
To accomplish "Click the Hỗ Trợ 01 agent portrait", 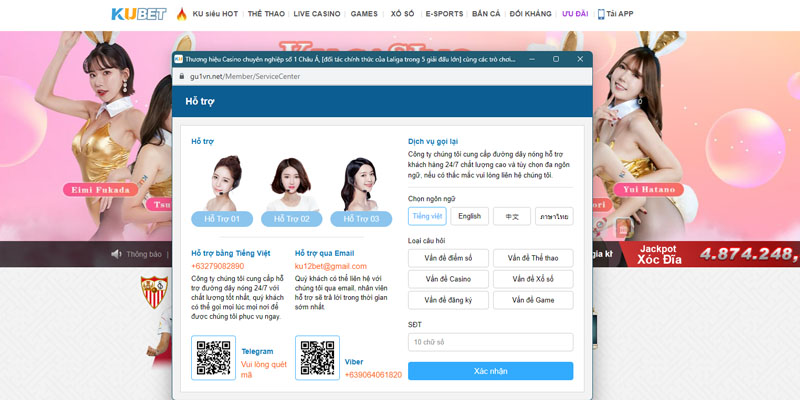I will click(223, 184).
